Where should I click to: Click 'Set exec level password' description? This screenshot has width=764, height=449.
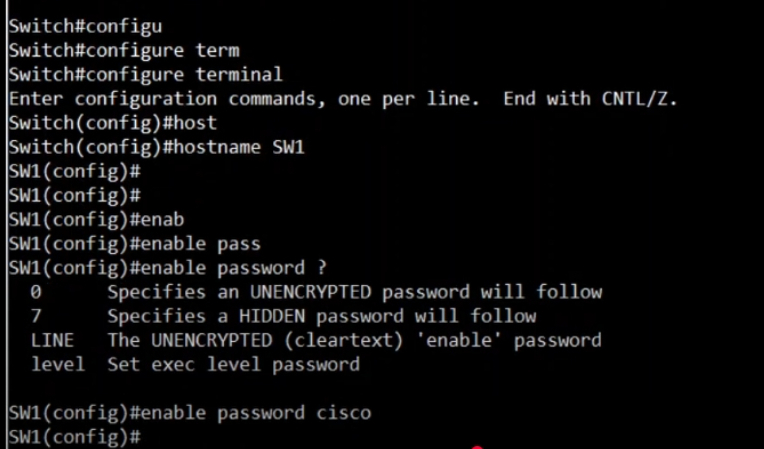233,365
